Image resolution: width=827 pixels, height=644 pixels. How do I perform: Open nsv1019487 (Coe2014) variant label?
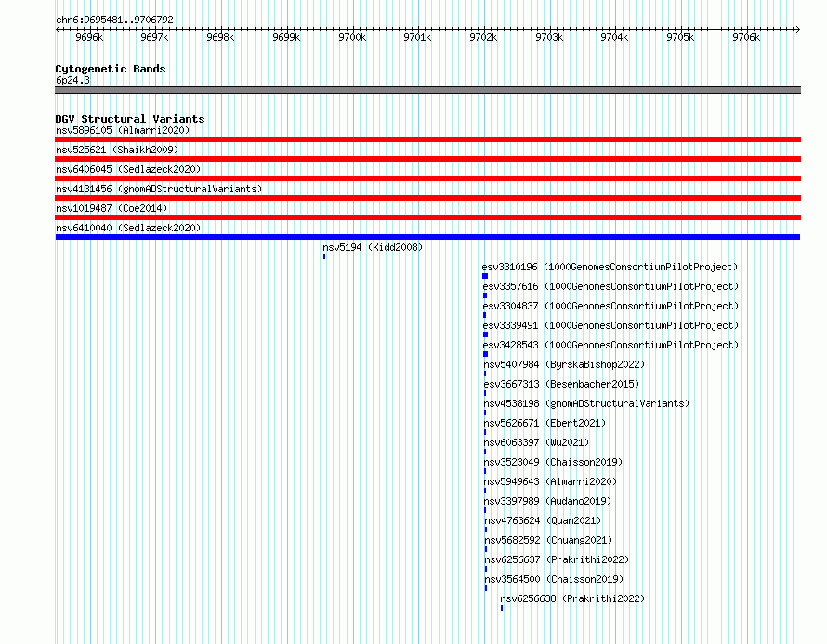pyautogui.click(x=112, y=208)
